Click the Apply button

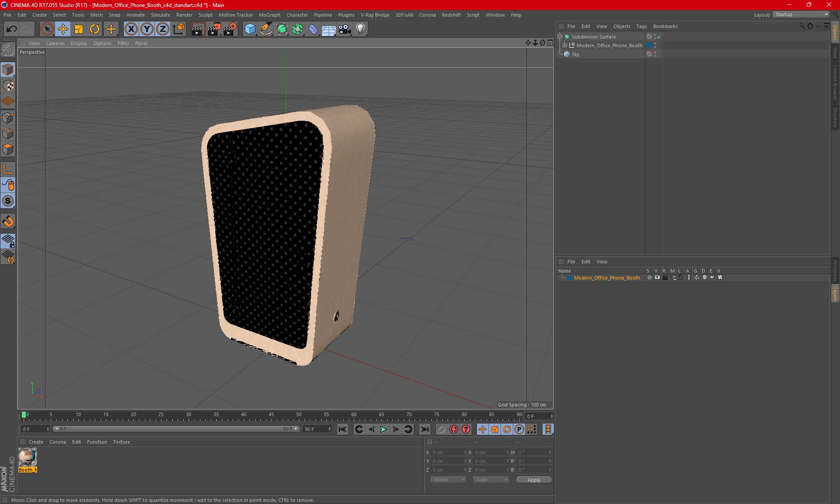click(533, 480)
